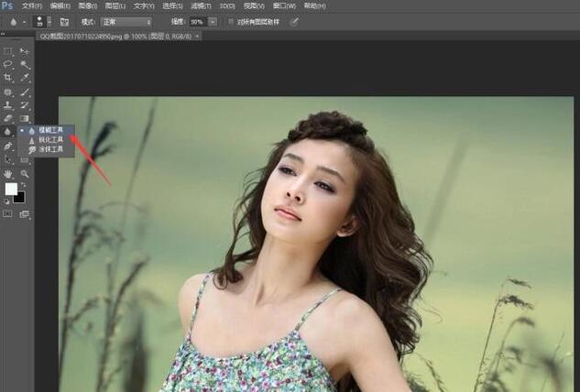Choose 涂抹工具 in the tool flyout

point(47,149)
